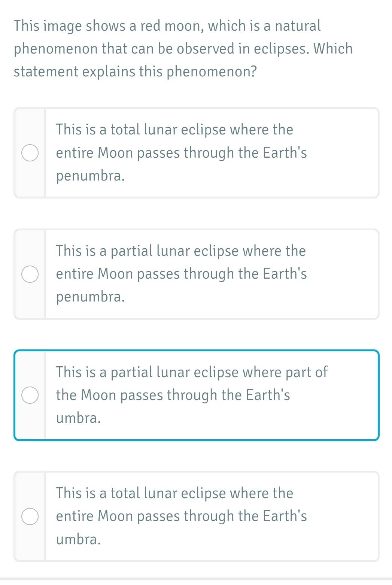Pick radio button for total lunar eclipse umbra
This screenshot has width=392, height=585.
pyautogui.click(x=30, y=516)
